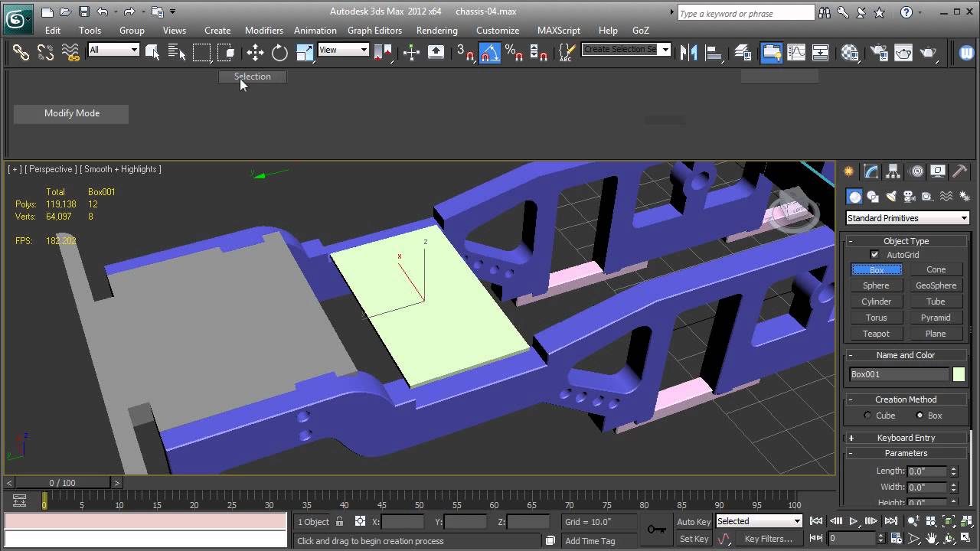Switch to the Utilities hammer tab
This screenshot has width=980, height=551.
[x=959, y=171]
